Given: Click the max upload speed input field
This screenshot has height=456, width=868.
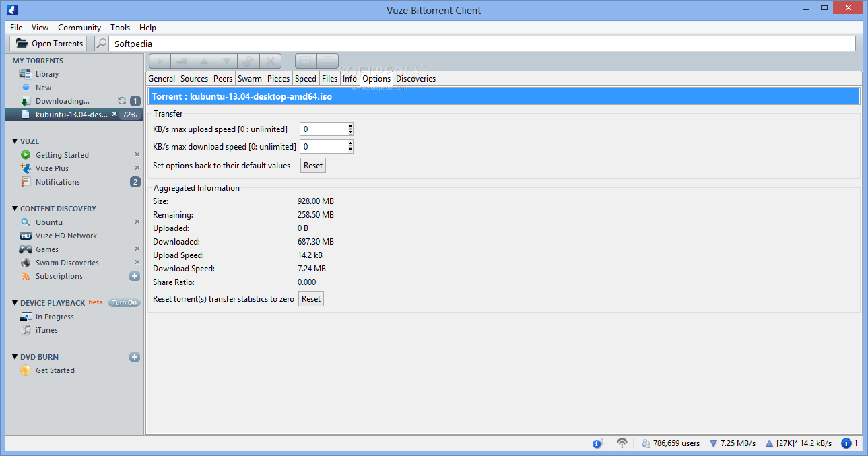Looking at the screenshot, I should [x=323, y=129].
